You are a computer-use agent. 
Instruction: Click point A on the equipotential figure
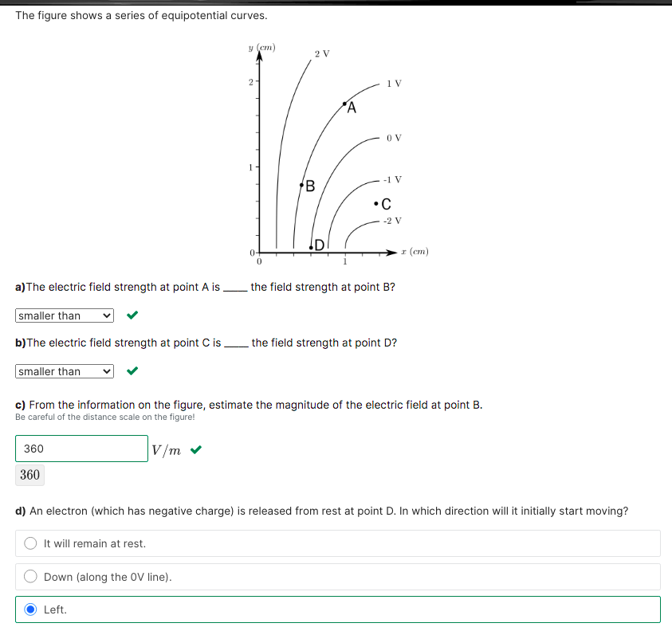[x=344, y=104]
